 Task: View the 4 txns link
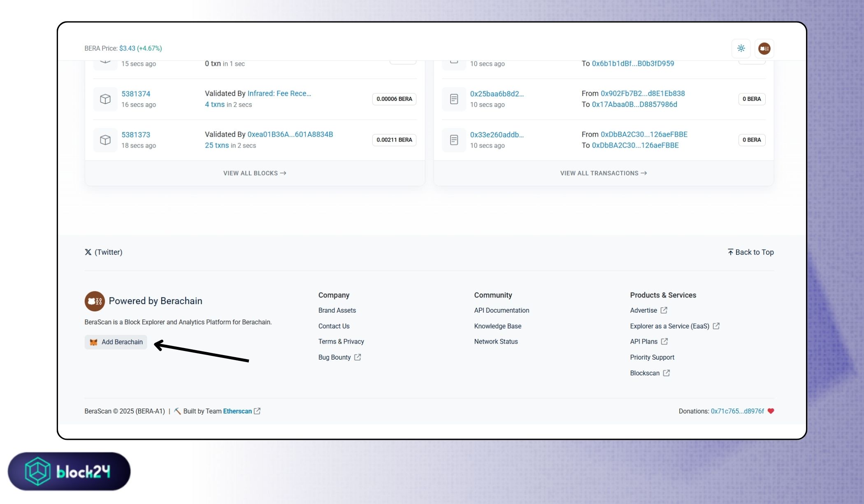(x=215, y=105)
